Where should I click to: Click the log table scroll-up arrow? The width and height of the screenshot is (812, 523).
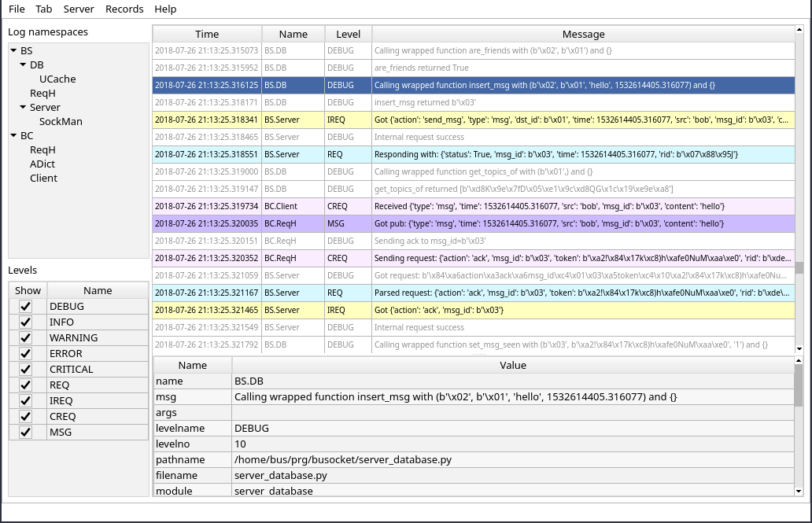point(799,31)
